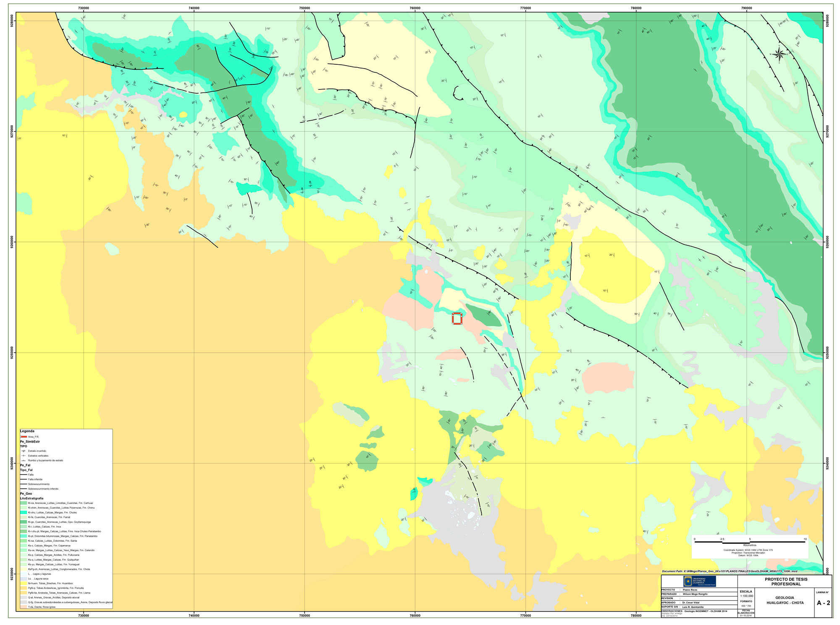
Task: Click the Ki-go Gpo. Goyllarisquizga green swatch
Action: pos(24,522)
